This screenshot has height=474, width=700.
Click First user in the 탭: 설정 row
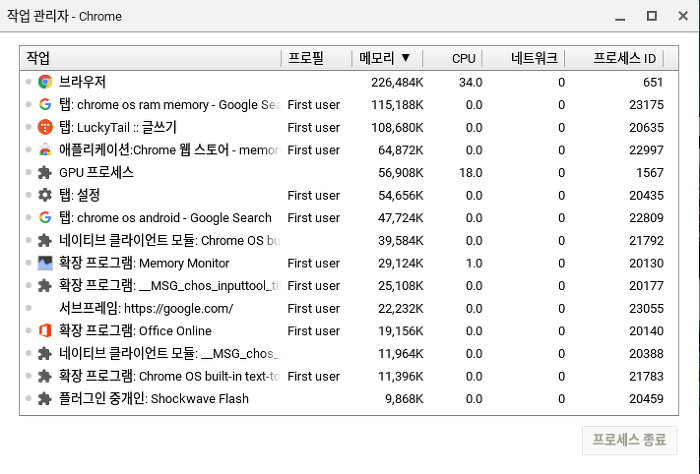tap(313, 195)
